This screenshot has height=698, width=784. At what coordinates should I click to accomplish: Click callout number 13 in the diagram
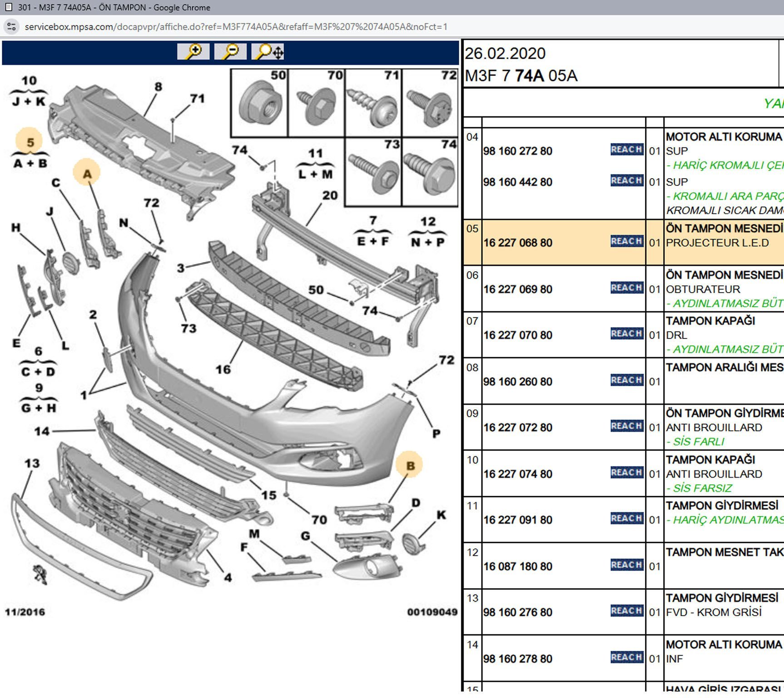[32, 464]
